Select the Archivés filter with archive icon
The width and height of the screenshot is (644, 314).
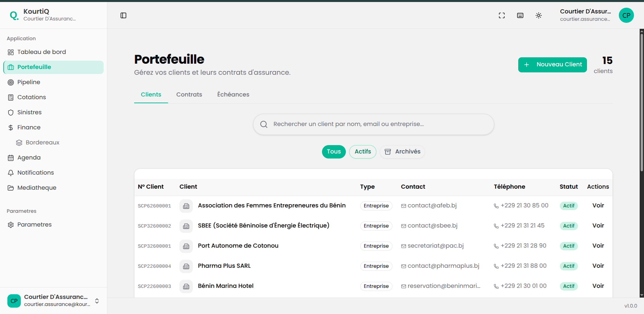[402, 151]
